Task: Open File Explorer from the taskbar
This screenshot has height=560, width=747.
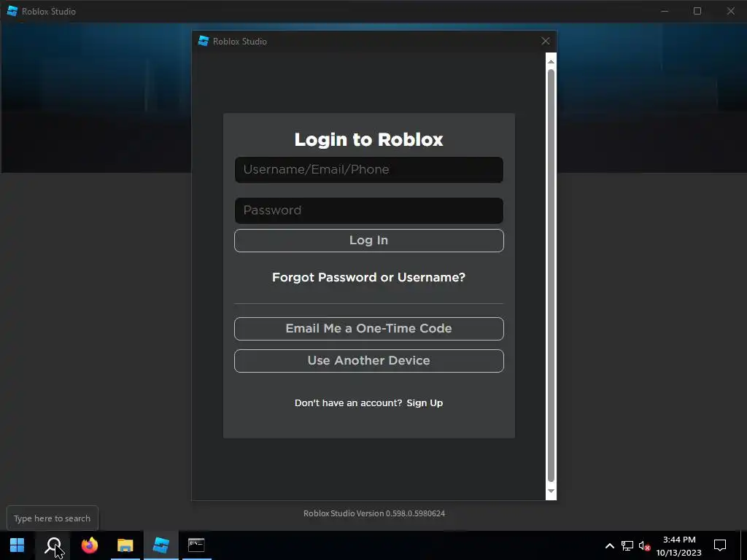Action: click(125, 545)
